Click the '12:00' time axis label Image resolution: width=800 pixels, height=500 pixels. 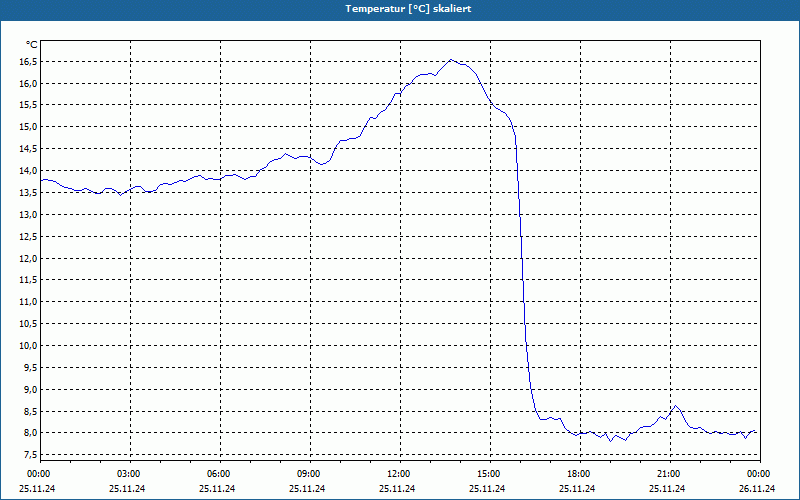click(x=400, y=474)
